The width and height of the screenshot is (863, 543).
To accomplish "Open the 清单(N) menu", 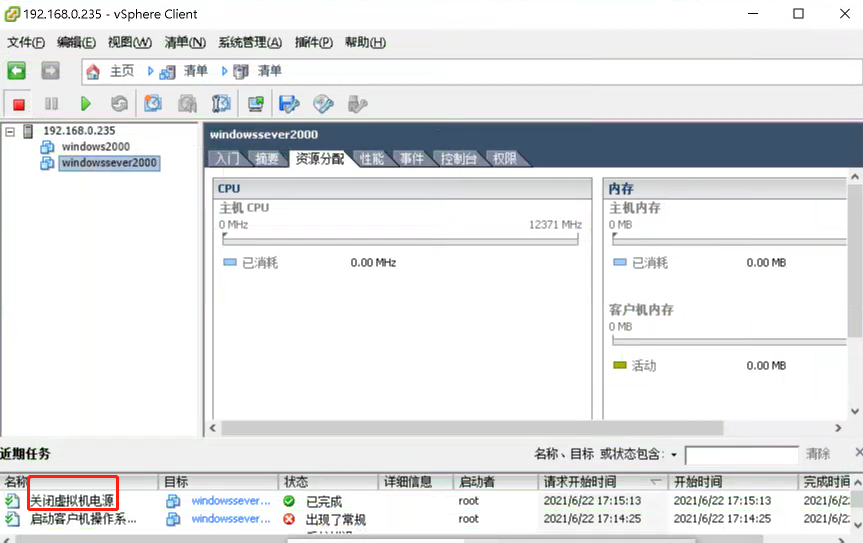I will [185, 42].
